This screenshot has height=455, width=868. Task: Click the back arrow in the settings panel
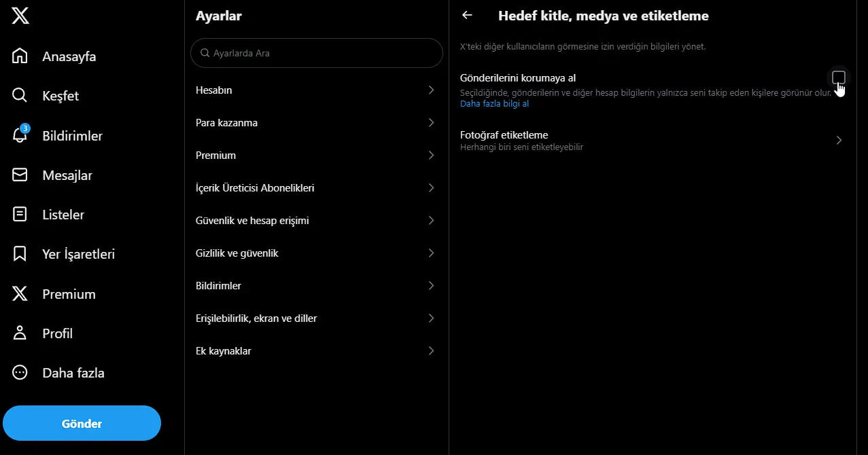466,15
